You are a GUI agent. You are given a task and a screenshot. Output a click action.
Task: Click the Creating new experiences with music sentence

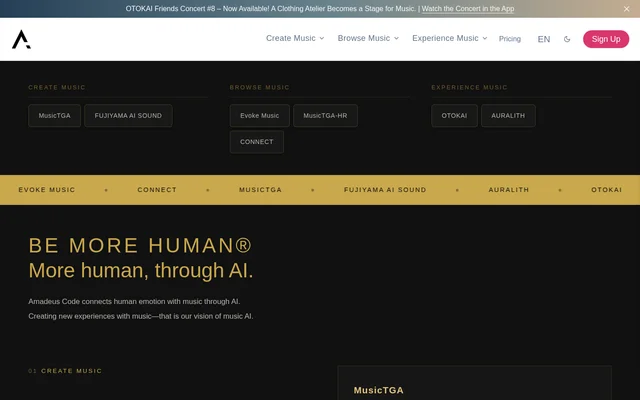(141, 316)
